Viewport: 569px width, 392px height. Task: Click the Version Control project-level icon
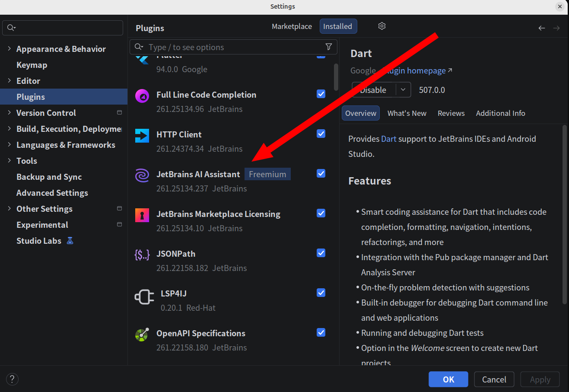coord(119,113)
